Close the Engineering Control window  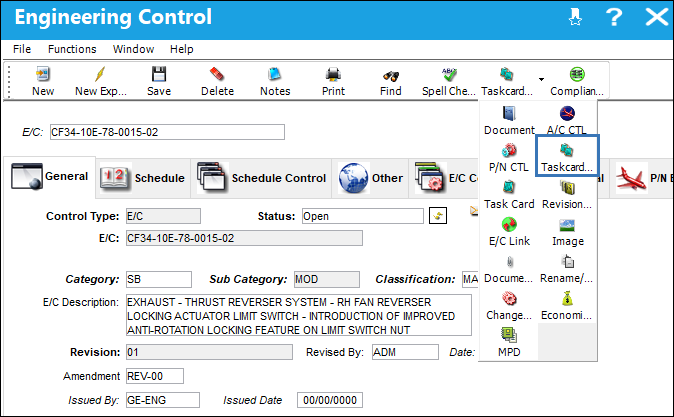657,17
